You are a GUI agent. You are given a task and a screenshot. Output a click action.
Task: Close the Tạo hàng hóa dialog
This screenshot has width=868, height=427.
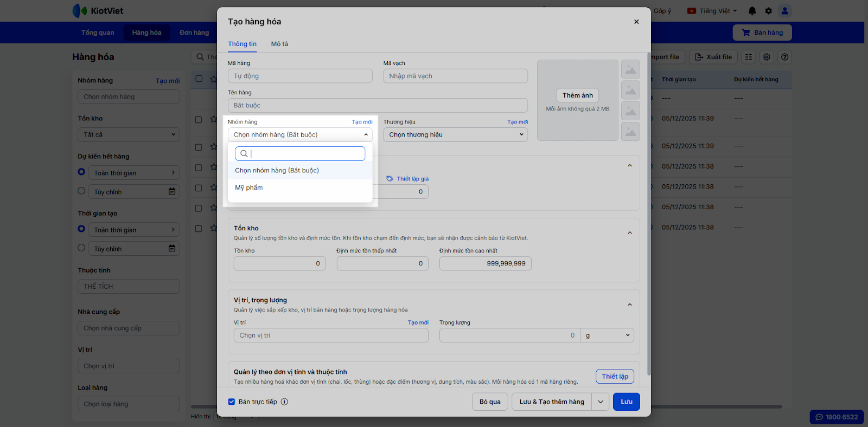636,22
